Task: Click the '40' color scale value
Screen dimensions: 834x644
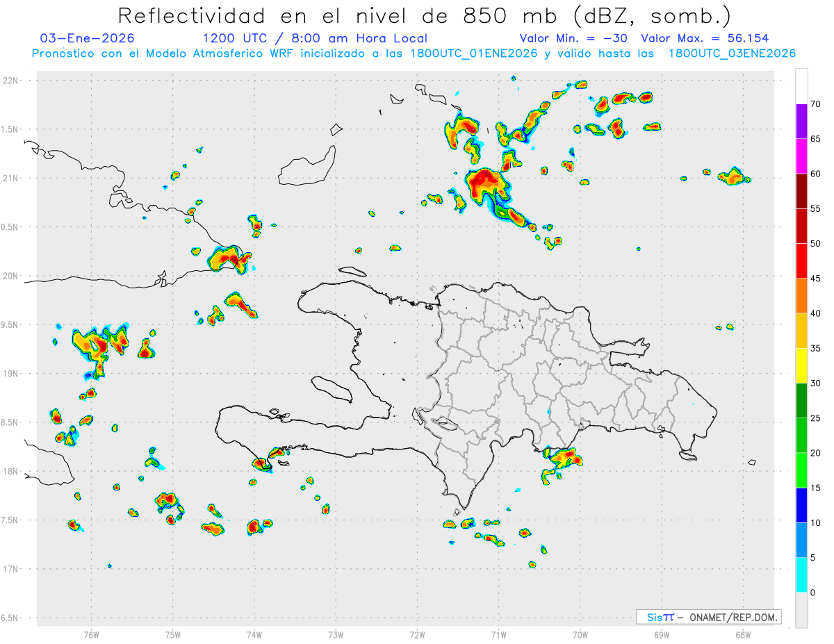Action: 817,313
